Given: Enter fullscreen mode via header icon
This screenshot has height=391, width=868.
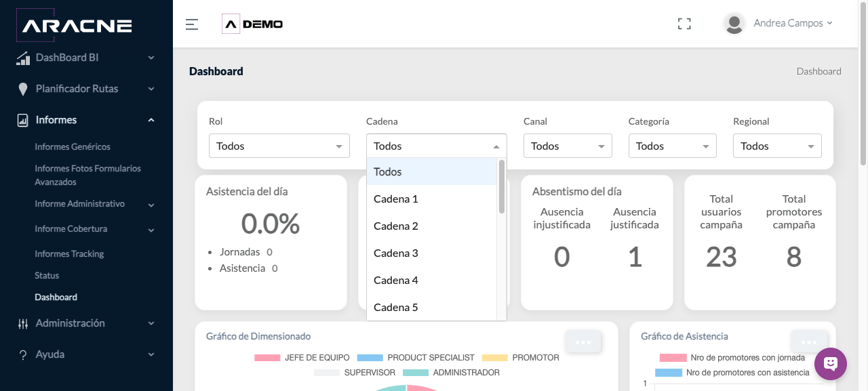Looking at the screenshot, I should 684,24.
